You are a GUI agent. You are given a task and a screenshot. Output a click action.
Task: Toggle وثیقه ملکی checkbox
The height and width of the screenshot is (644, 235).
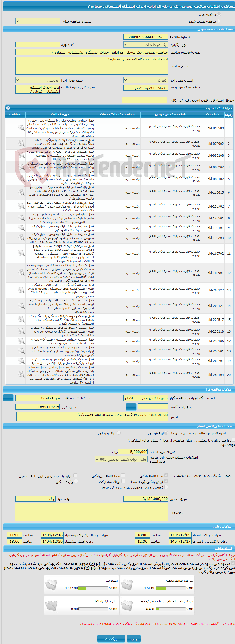pyautogui.click(x=76, y=481)
